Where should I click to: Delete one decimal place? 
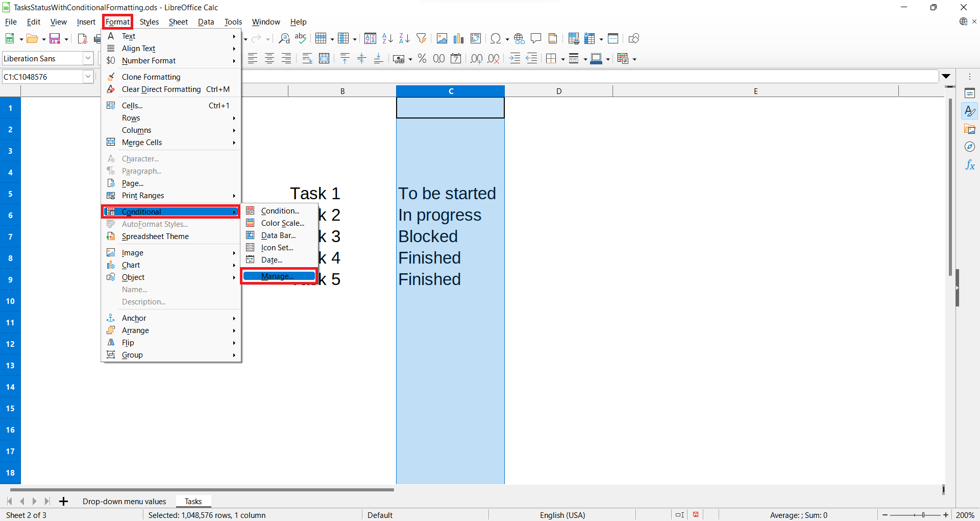(x=494, y=58)
